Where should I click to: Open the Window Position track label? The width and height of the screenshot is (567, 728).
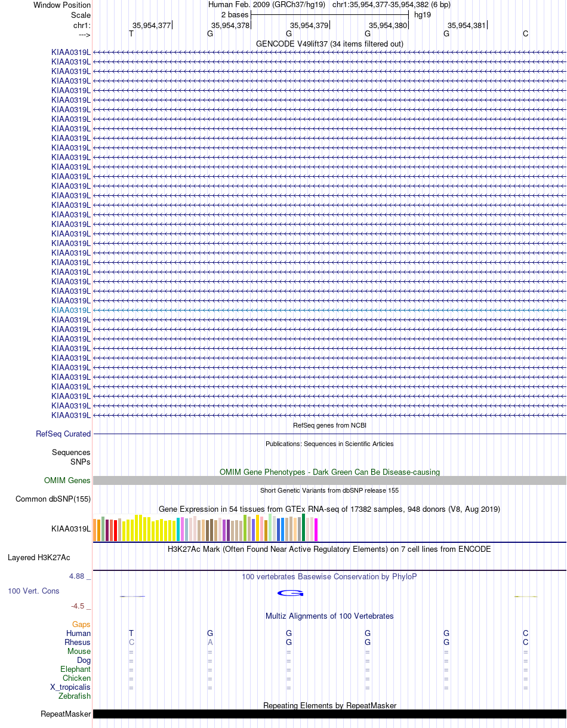pos(62,5)
